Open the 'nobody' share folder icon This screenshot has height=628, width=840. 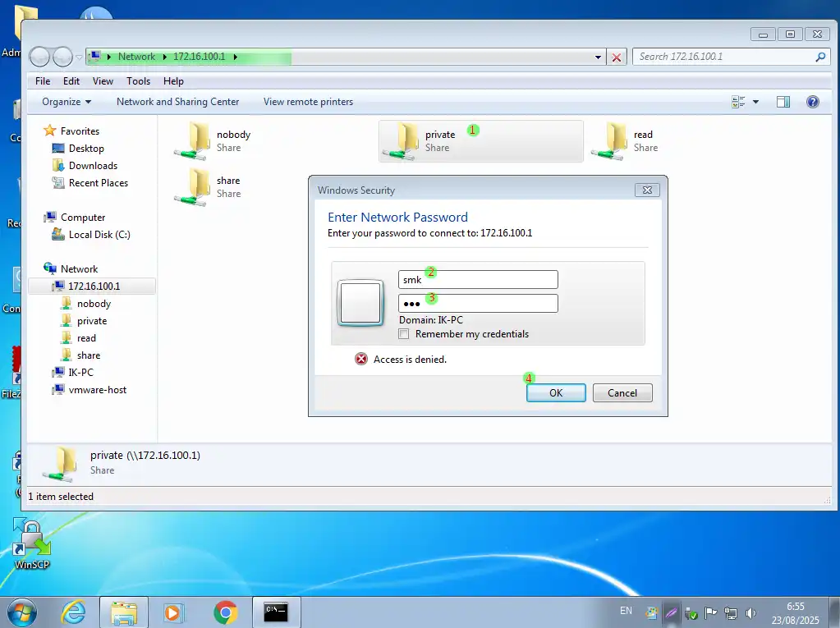194,140
